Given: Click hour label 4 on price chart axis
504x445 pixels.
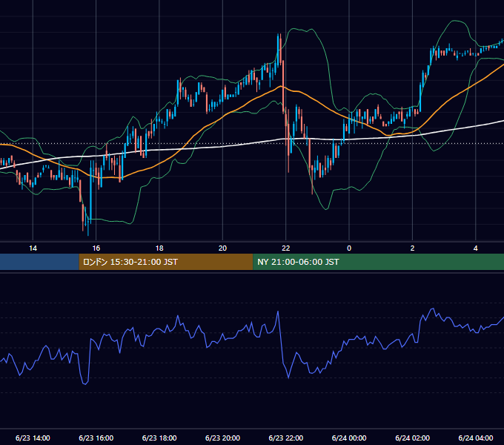Looking at the screenshot, I should [x=476, y=248].
